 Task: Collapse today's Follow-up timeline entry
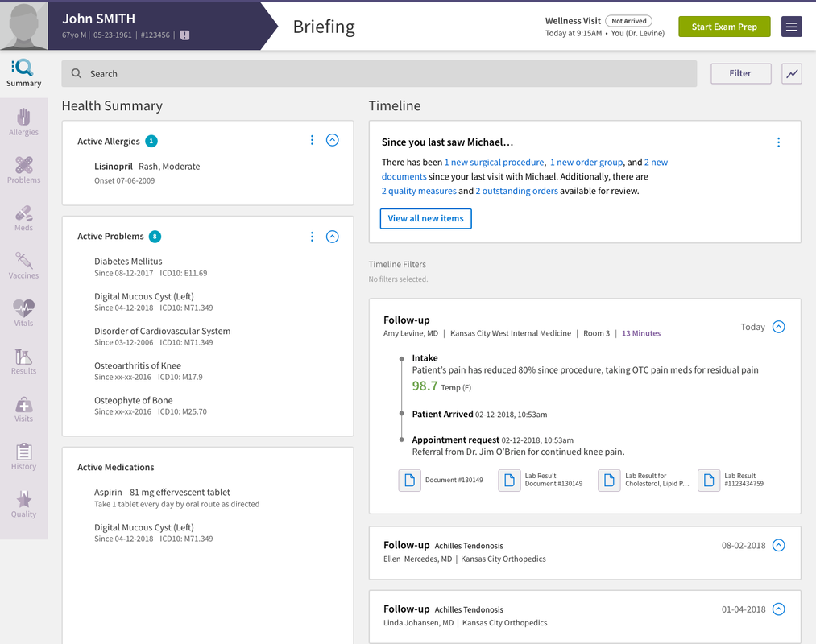point(778,327)
